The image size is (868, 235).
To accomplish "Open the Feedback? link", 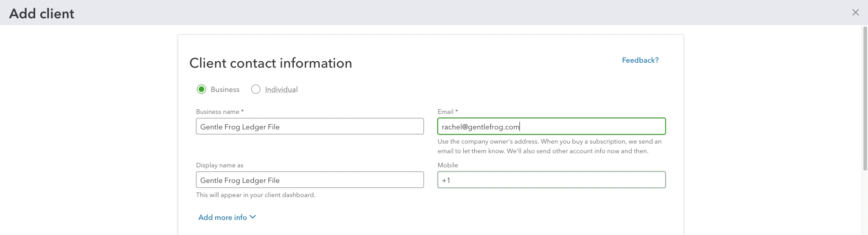I will (x=640, y=60).
